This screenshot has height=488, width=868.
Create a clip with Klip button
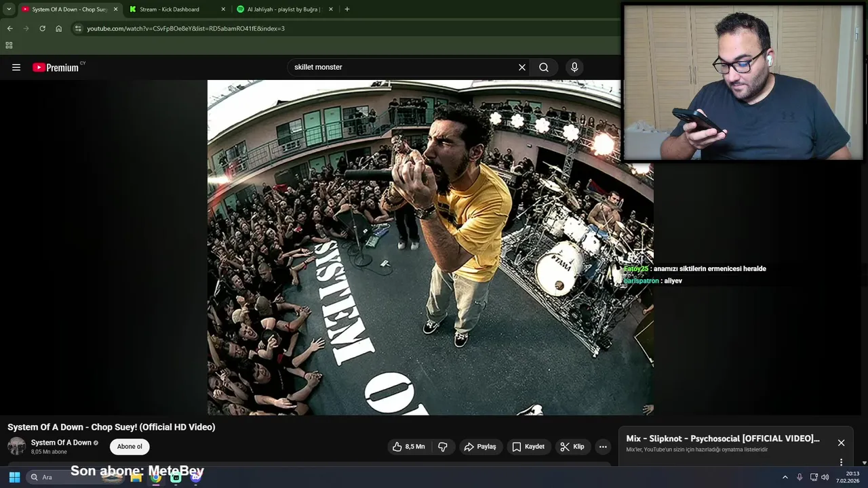pyautogui.click(x=572, y=447)
